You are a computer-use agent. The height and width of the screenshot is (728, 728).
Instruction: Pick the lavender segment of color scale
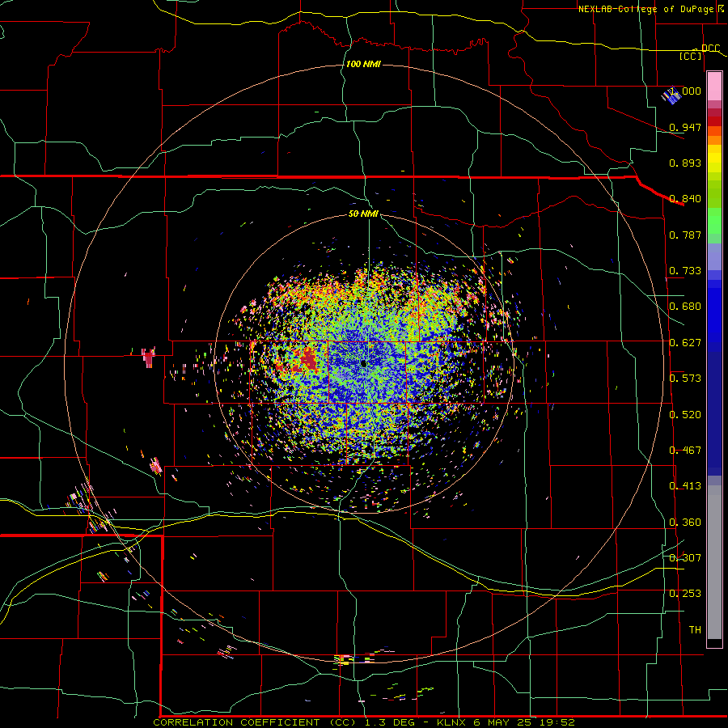tap(714, 256)
